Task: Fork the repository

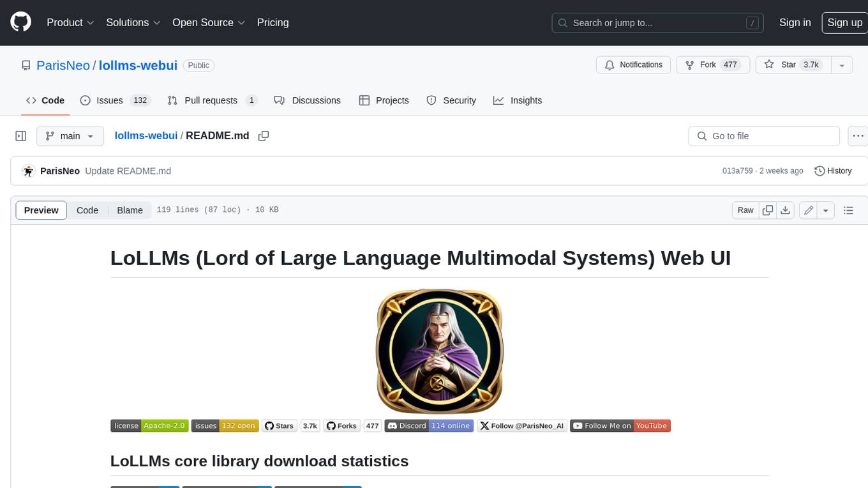Action: (x=713, y=65)
